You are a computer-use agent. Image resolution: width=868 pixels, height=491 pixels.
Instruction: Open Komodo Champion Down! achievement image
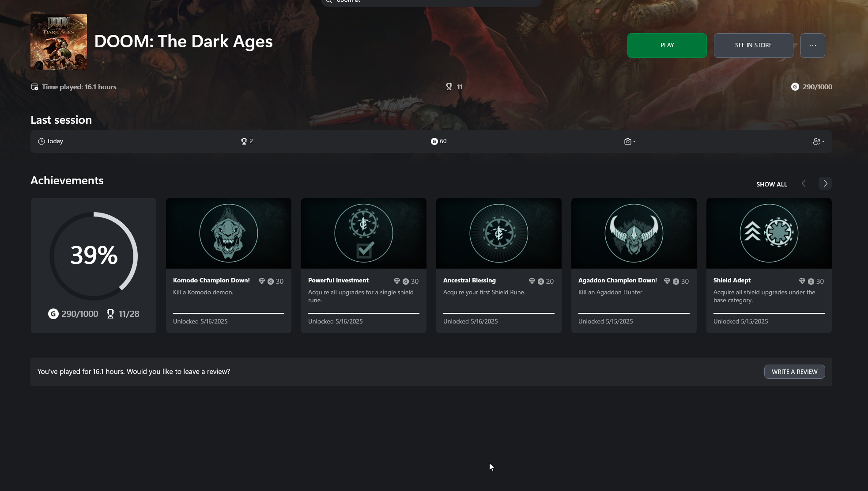click(229, 233)
